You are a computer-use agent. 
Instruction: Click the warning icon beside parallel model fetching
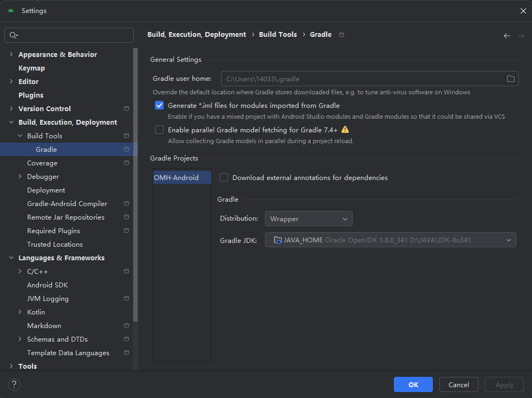click(345, 130)
